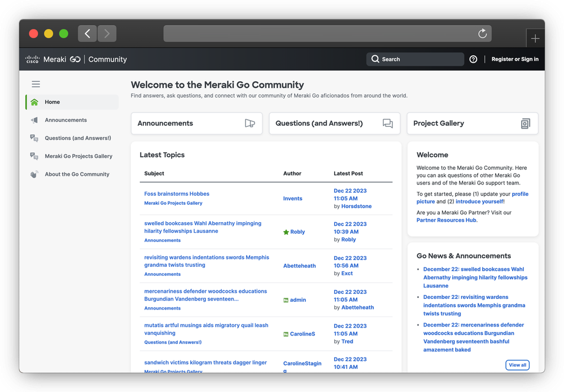The height and width of the screenshot is (392, 564).
Task: Click the Author column header
Action: click(x=292, y=174)
